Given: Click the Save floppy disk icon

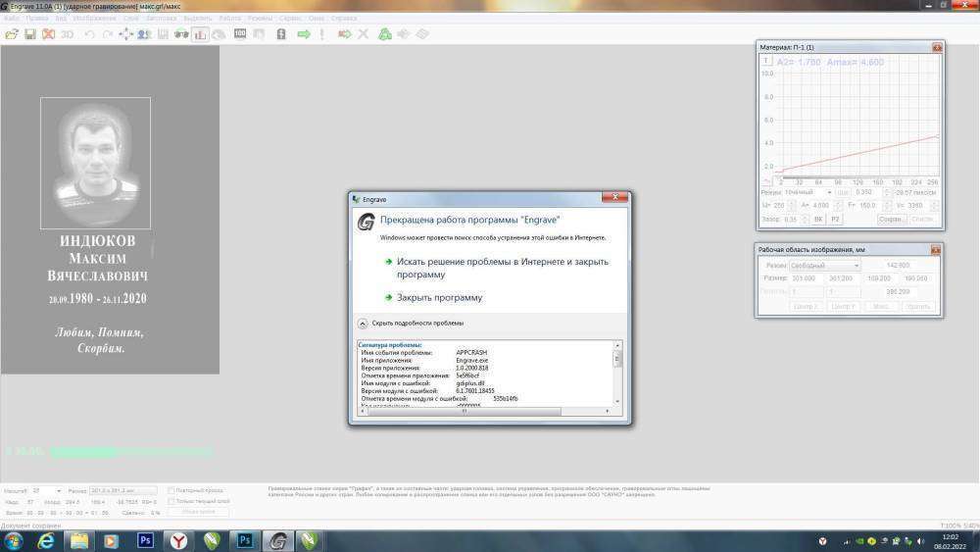Looking at the screenshot, I should [30, 34].
